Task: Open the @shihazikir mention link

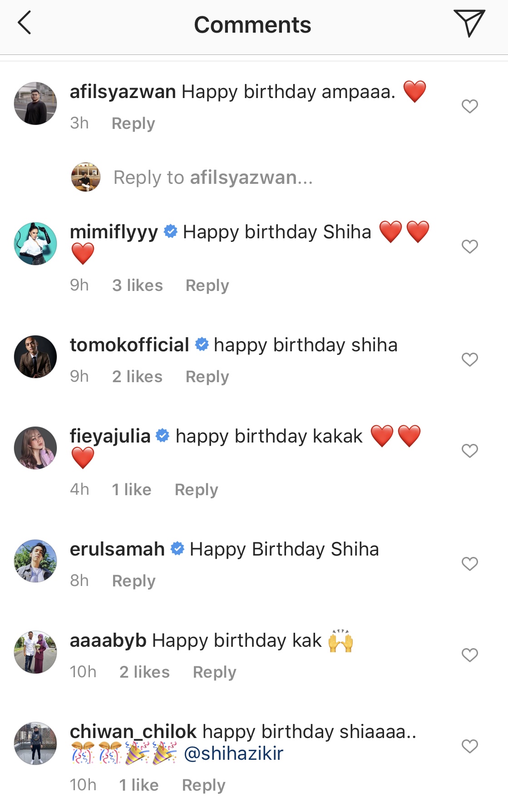Action: (233, 754)
